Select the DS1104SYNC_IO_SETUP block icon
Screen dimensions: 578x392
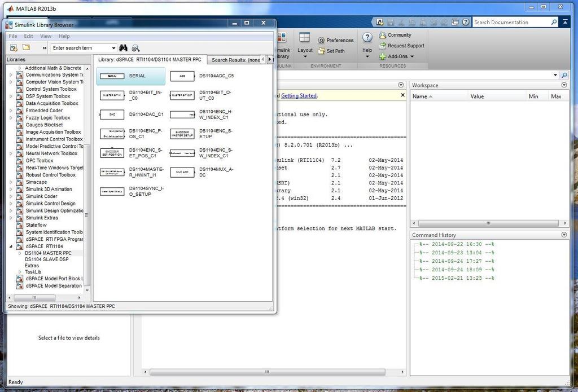[x=112, y=191]
